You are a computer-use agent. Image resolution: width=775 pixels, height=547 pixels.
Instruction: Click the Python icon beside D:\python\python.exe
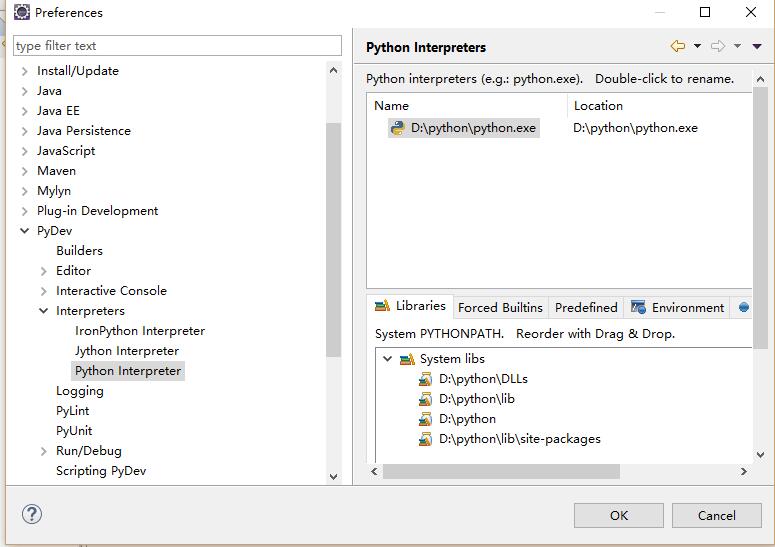(398, 128)
